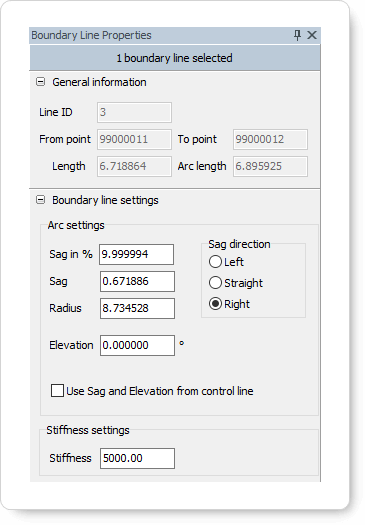Collapse the General information section
Screen dimensions: 365x525
(41, 82)
